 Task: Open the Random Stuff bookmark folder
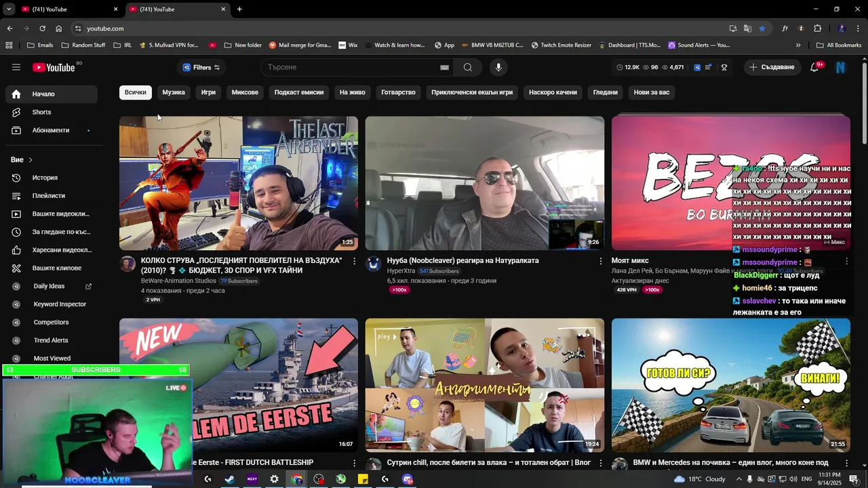click(x=83, y=45)
